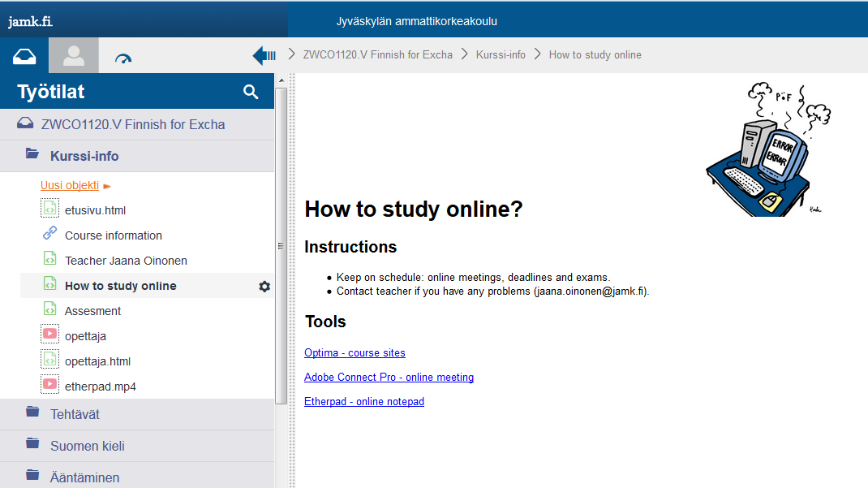Expand the Suomen kieli folder
Image resolution: width=868 pixels, height=488 pixels.
click(x=87, y=446)
